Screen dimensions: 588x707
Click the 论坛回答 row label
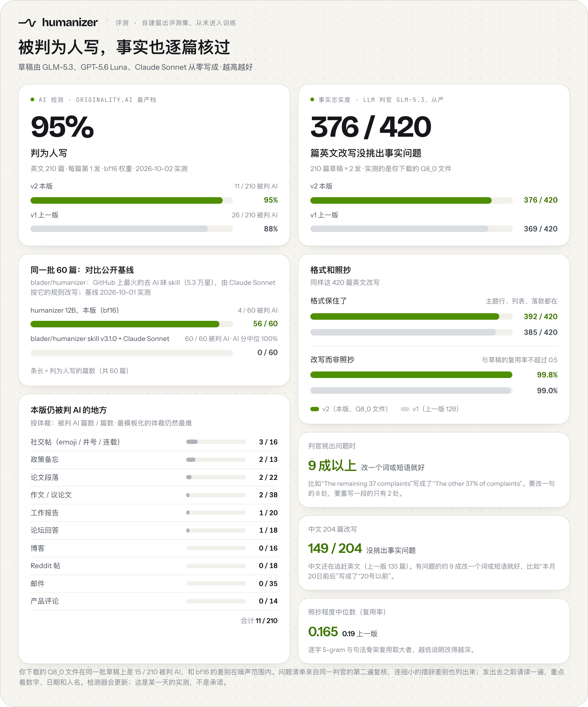pyautogui.click(x=44, y=530)
